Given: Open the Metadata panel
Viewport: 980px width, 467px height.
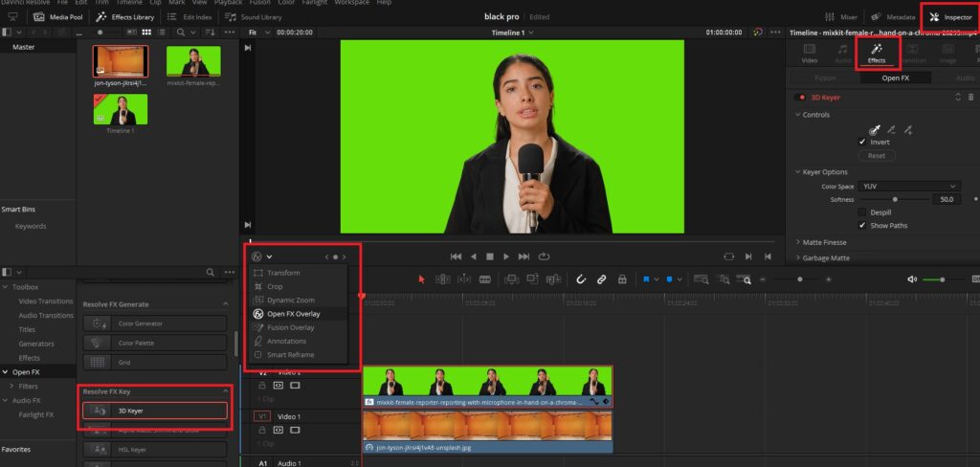Looking at the screenshot, I should coord(893,17).
